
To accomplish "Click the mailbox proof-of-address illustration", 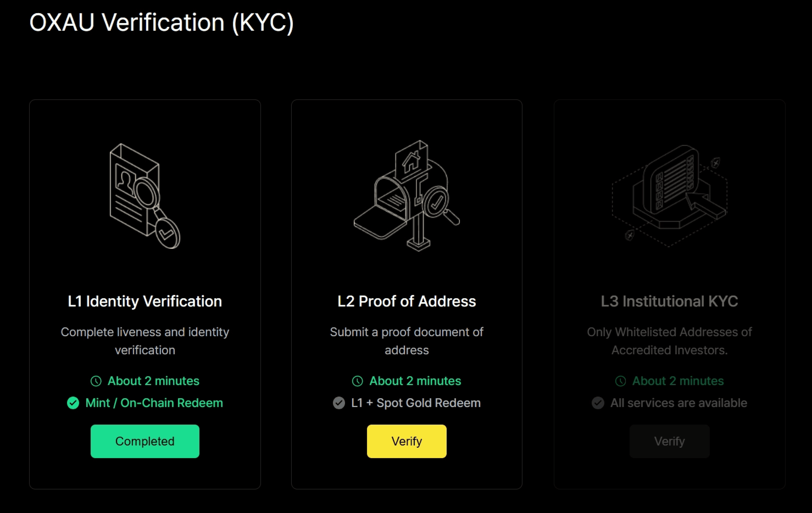I will (407, 196).
